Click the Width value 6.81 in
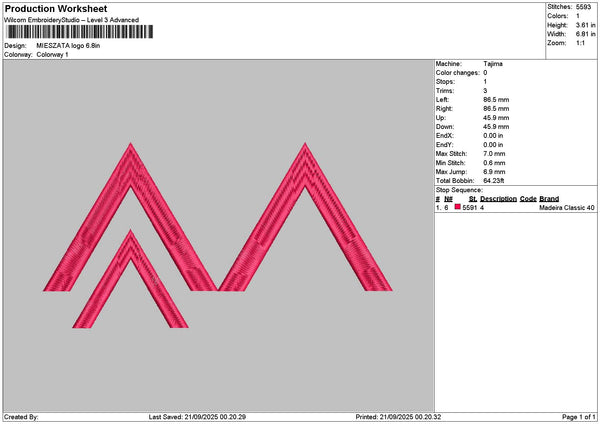This screenshot has height=424, width=600. [x=585, y=34]
